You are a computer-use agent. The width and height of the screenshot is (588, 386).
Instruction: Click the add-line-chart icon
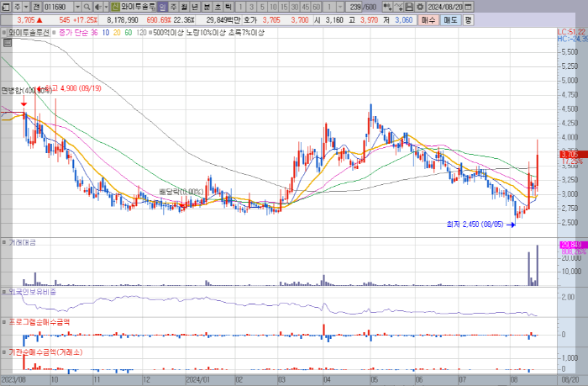(x=398, y=7)
